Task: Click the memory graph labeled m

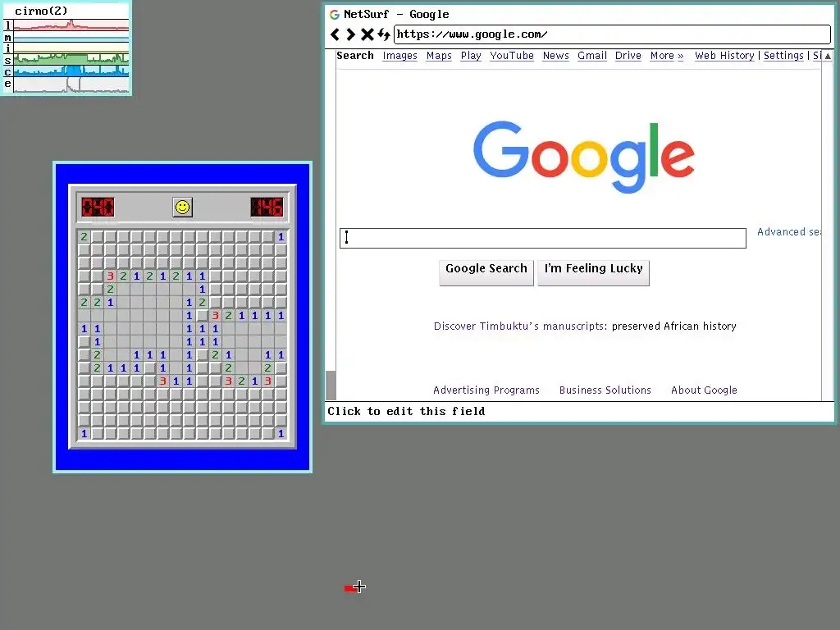Action: point(71,37)
